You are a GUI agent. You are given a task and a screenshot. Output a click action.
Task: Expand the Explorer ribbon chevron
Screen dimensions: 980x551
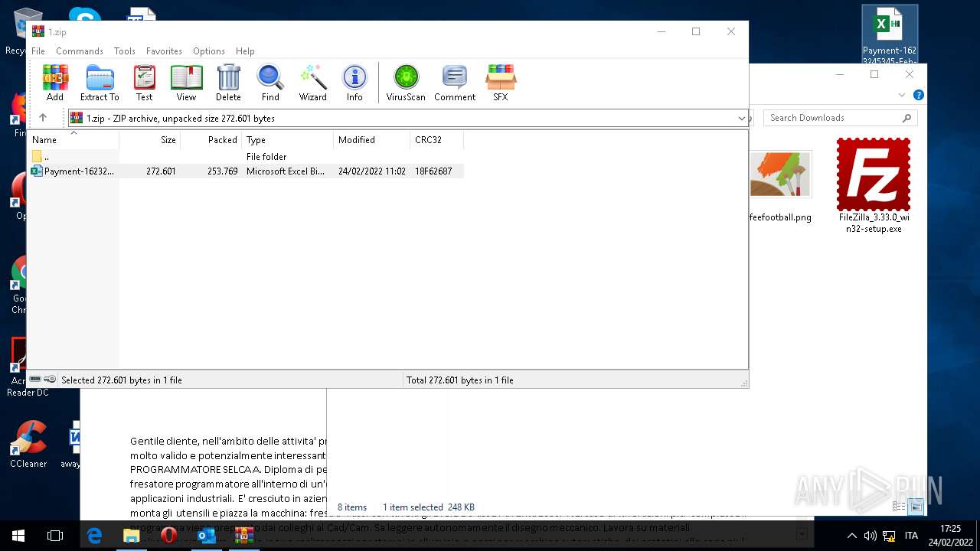point(902,95)
